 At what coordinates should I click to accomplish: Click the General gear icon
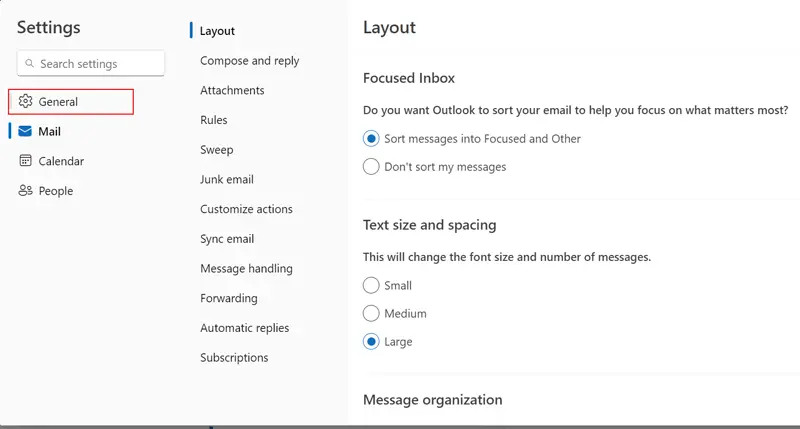pyautogui.click(x=26, y=101)
